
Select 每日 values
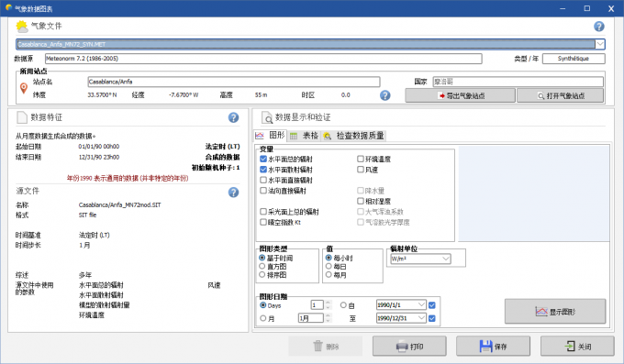click(x=329, y=266)
